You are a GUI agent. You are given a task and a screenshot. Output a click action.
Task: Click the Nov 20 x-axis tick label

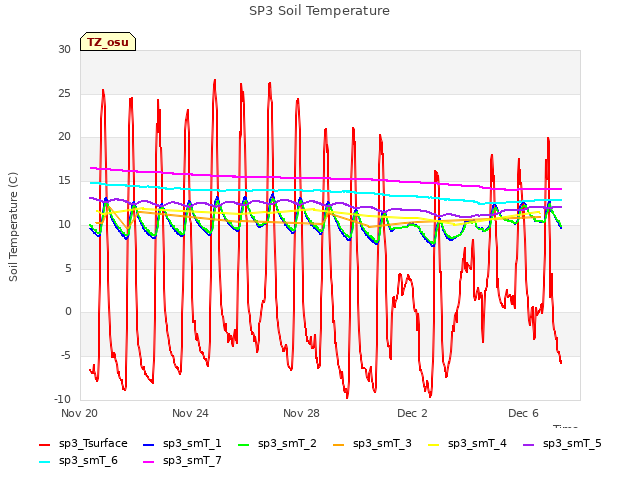(80, 413)
